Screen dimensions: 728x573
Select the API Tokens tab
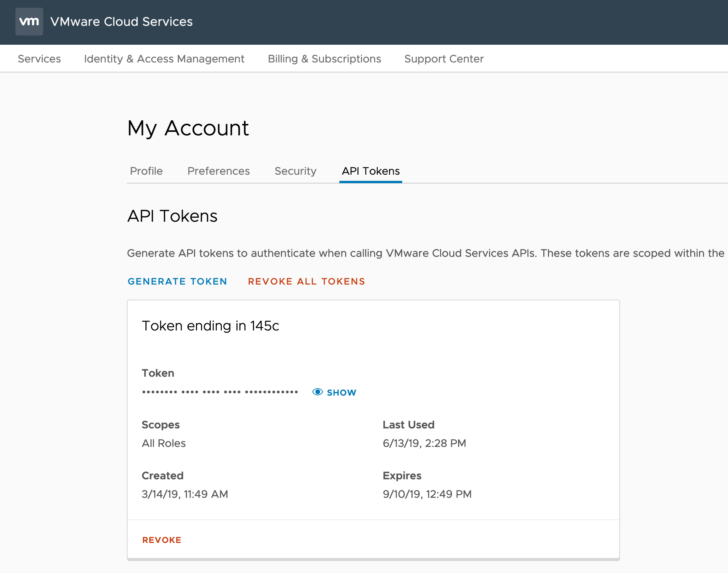click(x=371, y=171)
